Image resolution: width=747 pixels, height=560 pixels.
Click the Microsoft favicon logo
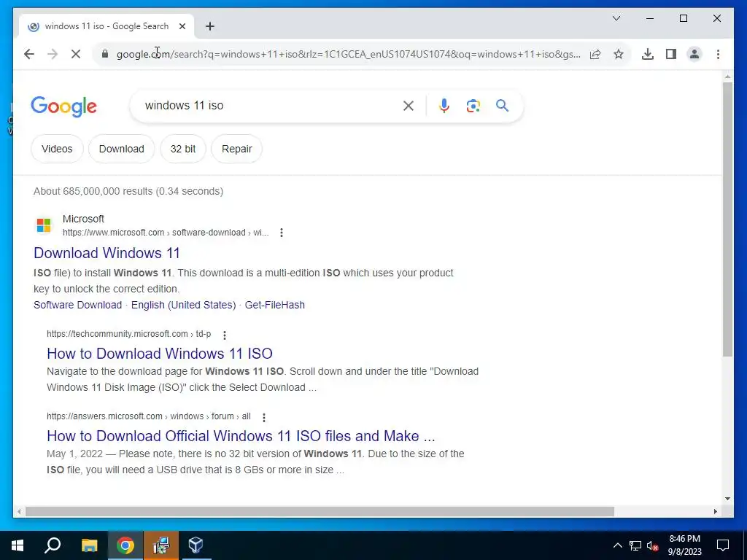coord(44,225)
